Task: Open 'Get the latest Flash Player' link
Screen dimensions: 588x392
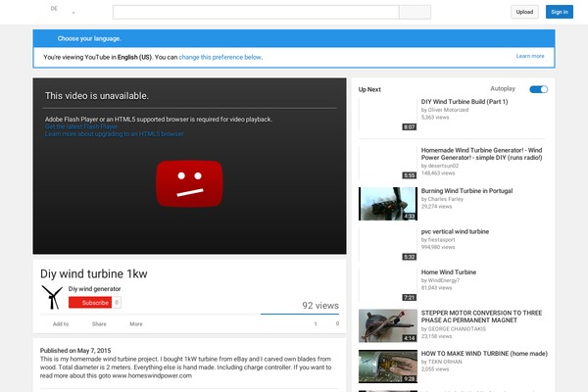Action: click(81, 126)
